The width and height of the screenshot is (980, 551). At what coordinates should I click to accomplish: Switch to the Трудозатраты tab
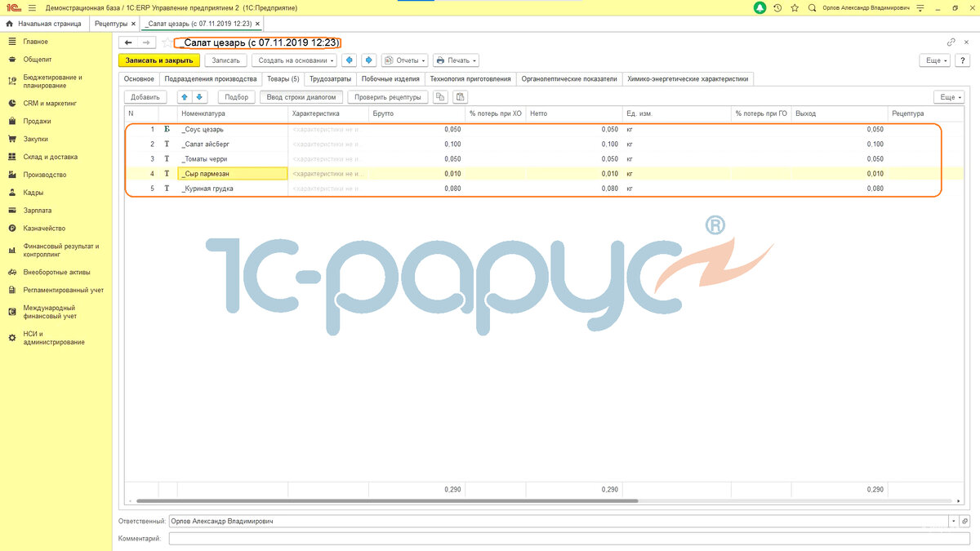[x=330, y=79]
